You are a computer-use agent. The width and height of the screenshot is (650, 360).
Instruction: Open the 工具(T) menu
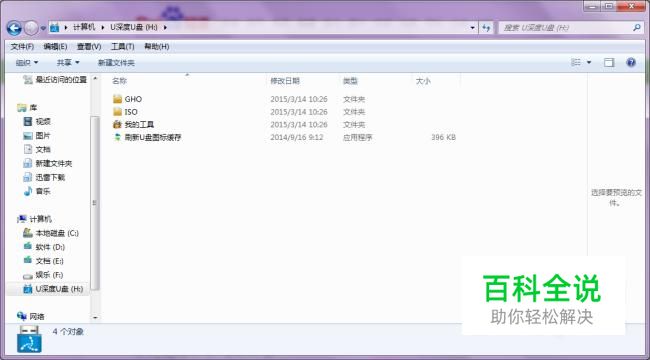tap(122, 46)
